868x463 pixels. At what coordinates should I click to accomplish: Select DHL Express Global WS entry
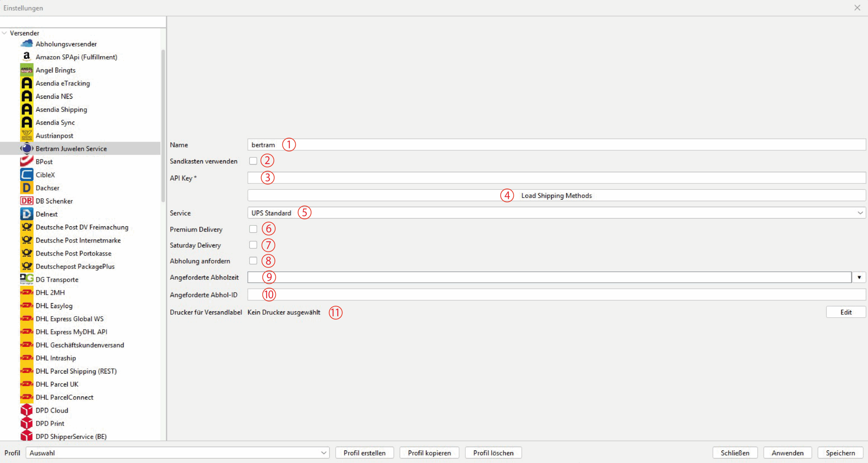pyautogui.click(x=70, y=319)
